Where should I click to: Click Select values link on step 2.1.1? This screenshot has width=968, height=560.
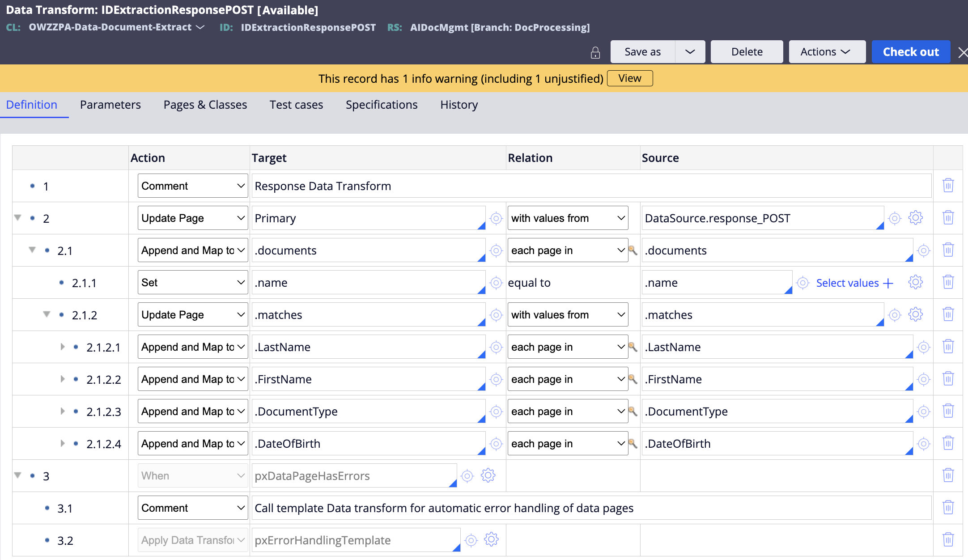pos(848,283)
